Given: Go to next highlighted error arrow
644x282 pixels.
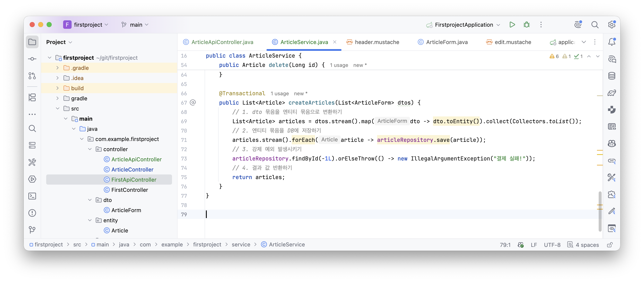Looking at the screenshot, I should coord(597,56).
